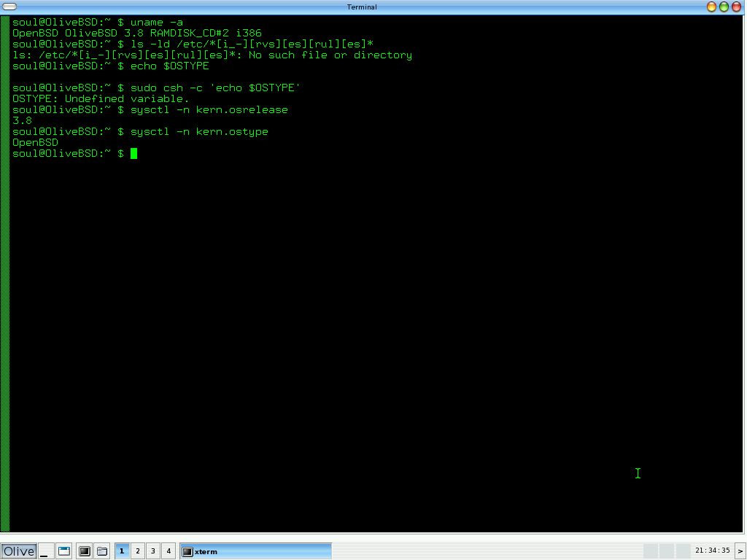This screenshot has height=560, width=747.
Task: Click the green xterm scrollbar on left edge
Action: (x=5, y=273)
